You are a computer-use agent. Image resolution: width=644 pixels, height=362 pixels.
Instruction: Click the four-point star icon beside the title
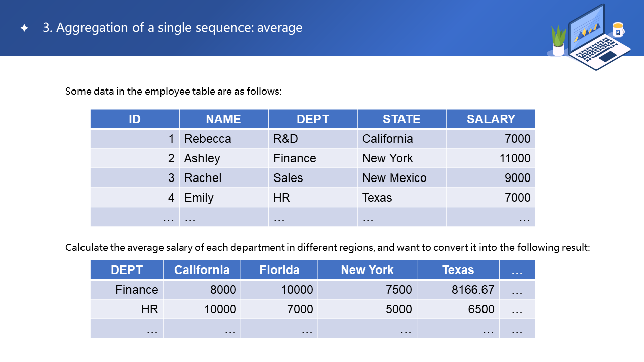tap(24, 28)
